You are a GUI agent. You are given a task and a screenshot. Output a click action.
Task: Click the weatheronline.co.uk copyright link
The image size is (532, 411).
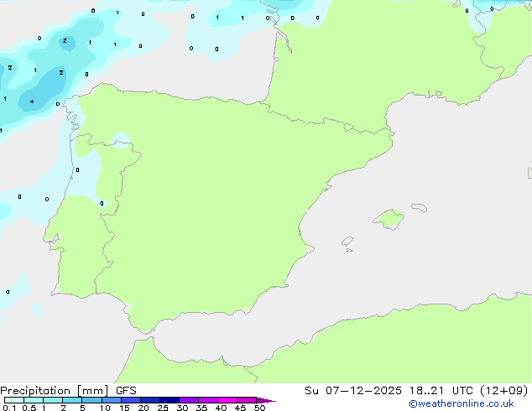(x=461, y=403)
